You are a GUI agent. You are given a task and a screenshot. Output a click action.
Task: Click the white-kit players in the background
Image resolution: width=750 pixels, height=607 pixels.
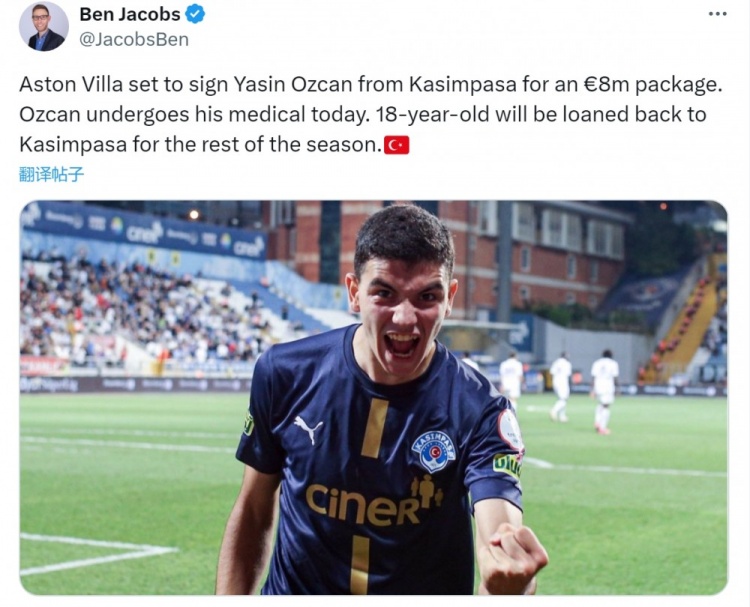pyautogui.click(x=560, y=387)
